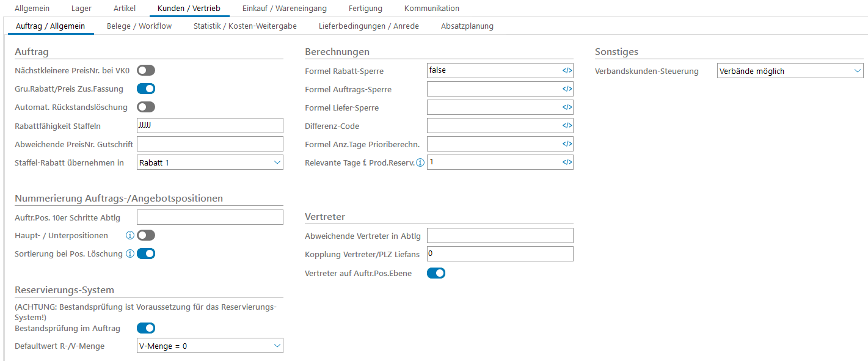The image size is (868, 361).
Task: Open the Belege / Workflow subtab
Action: tap(139, 26)
